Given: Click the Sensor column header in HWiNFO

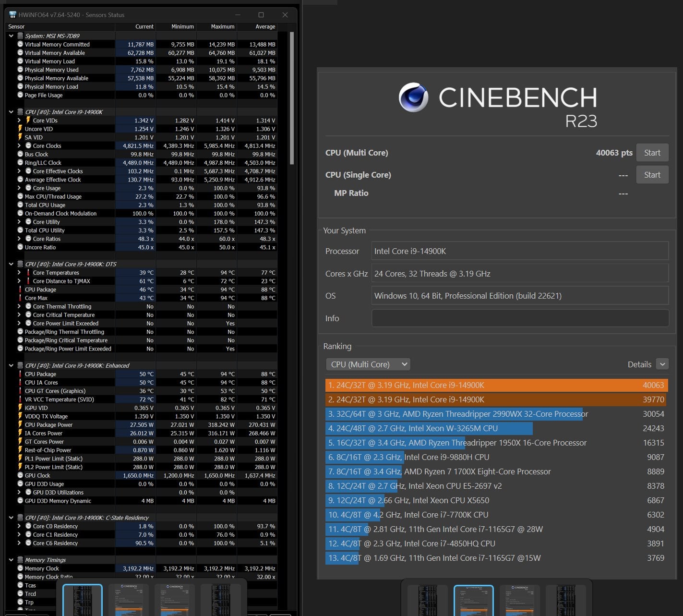Looking at the screenshot, I should (x=60, y=27).
